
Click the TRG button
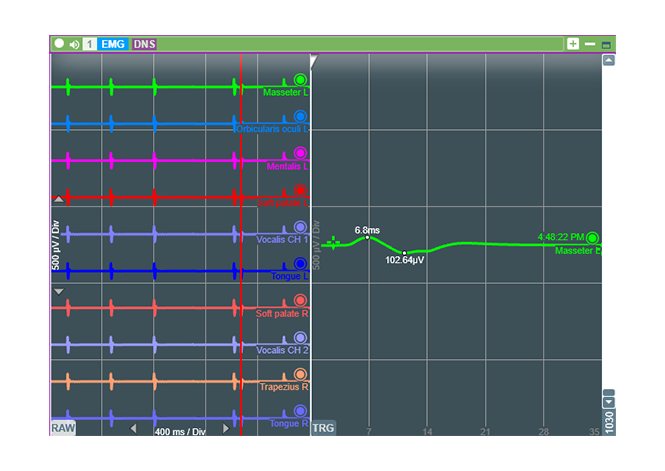(x=323, y=428)
